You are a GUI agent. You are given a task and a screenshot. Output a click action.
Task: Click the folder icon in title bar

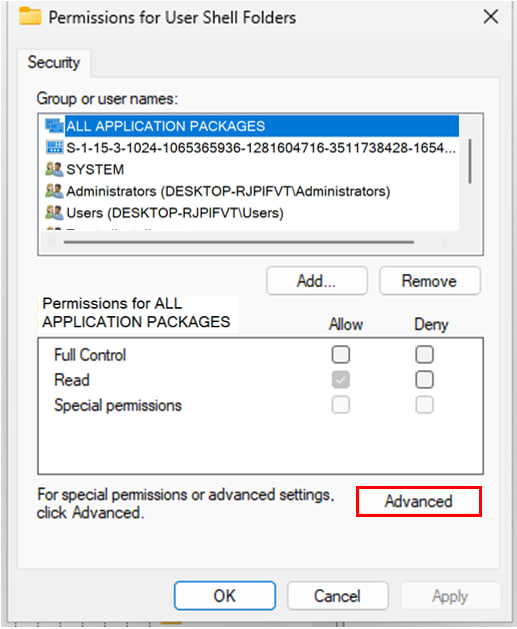click(30, 16)
